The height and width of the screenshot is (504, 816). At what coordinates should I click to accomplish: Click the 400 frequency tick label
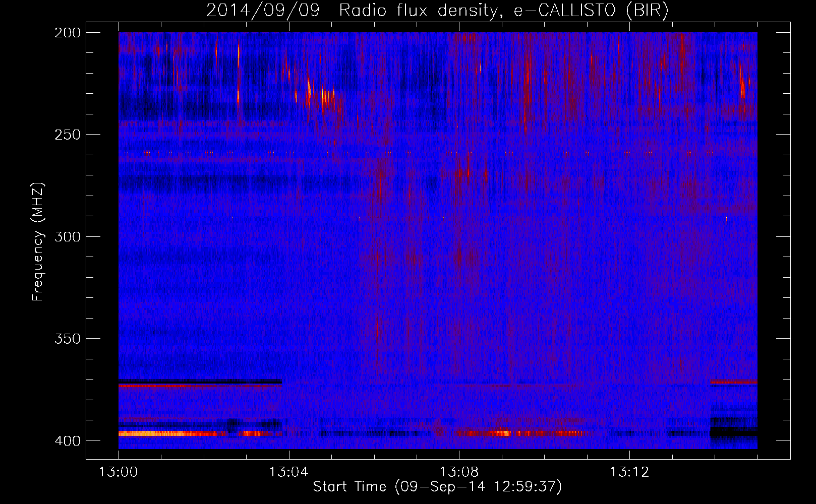[x=68, y=440]
